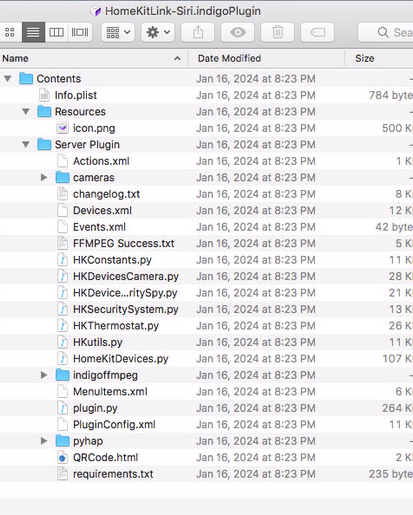Select the Info.plist file icon
This screenshot has width=413, height=515.
[44, 95]
